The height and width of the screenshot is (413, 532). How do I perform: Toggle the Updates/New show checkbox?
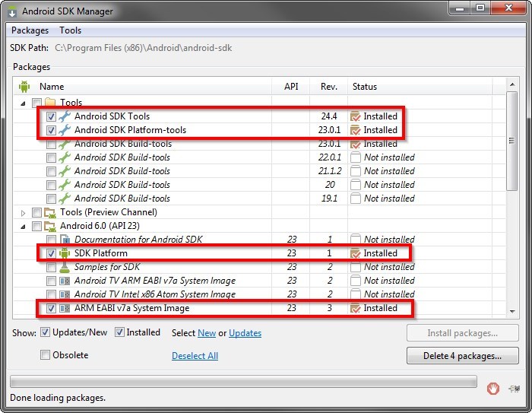(x=45, y=332)
